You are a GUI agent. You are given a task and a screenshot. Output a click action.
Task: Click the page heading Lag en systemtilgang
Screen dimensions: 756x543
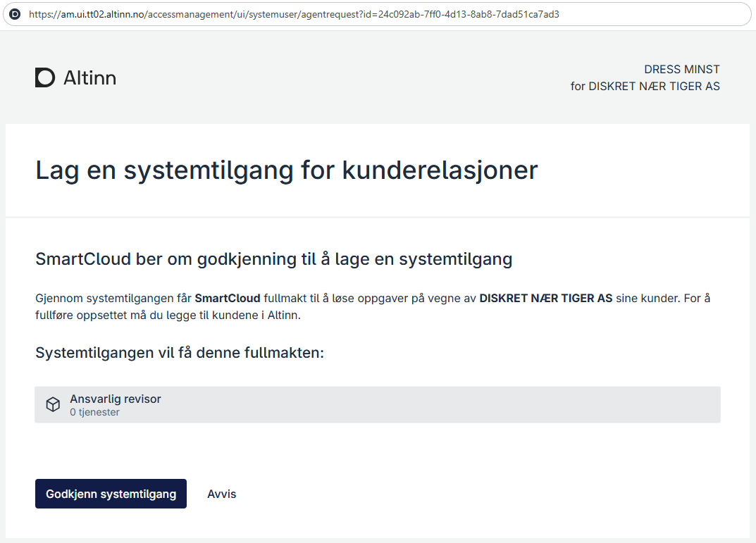click(x=286, y=170)
